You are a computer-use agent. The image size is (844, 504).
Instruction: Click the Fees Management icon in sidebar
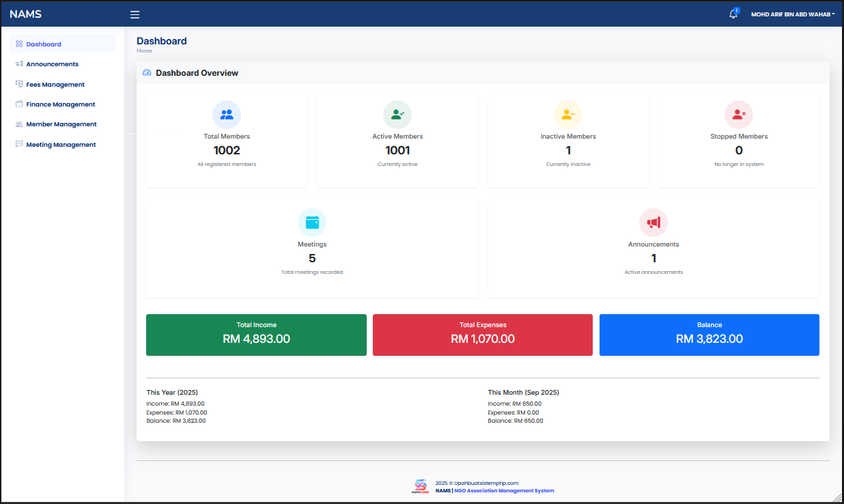click(19, 84)
